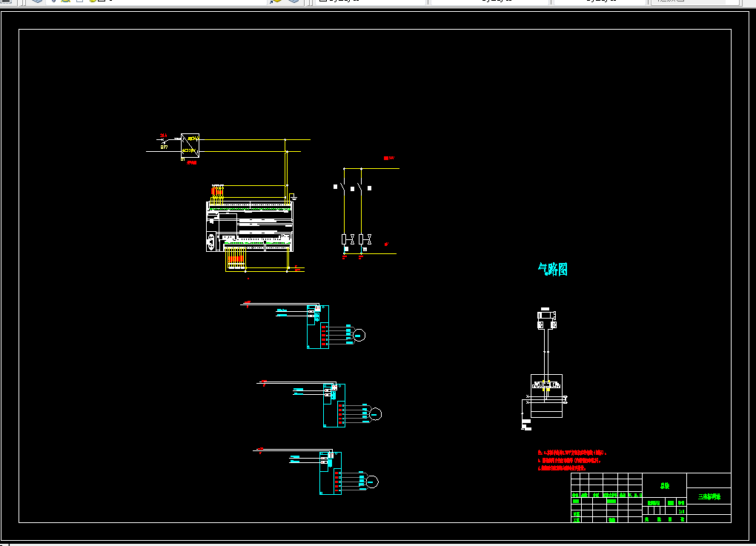Select the top cyan servo driver block
Image resolution: width=756 pixels, height=546 pixels.
click(318, 327)
